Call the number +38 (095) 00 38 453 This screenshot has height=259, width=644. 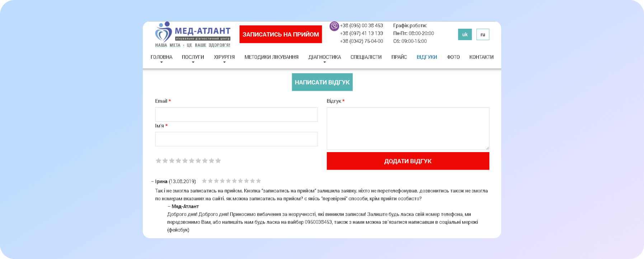click(361, 25)
